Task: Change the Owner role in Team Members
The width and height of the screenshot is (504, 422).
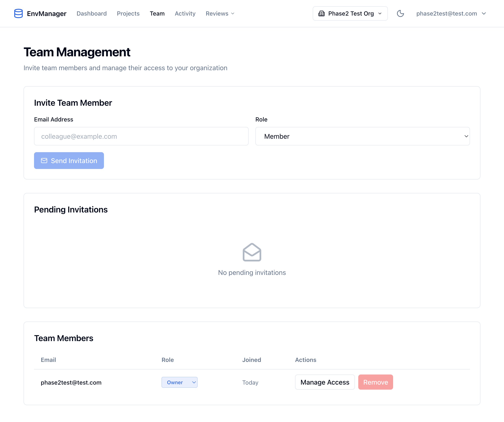Action: 179,382
